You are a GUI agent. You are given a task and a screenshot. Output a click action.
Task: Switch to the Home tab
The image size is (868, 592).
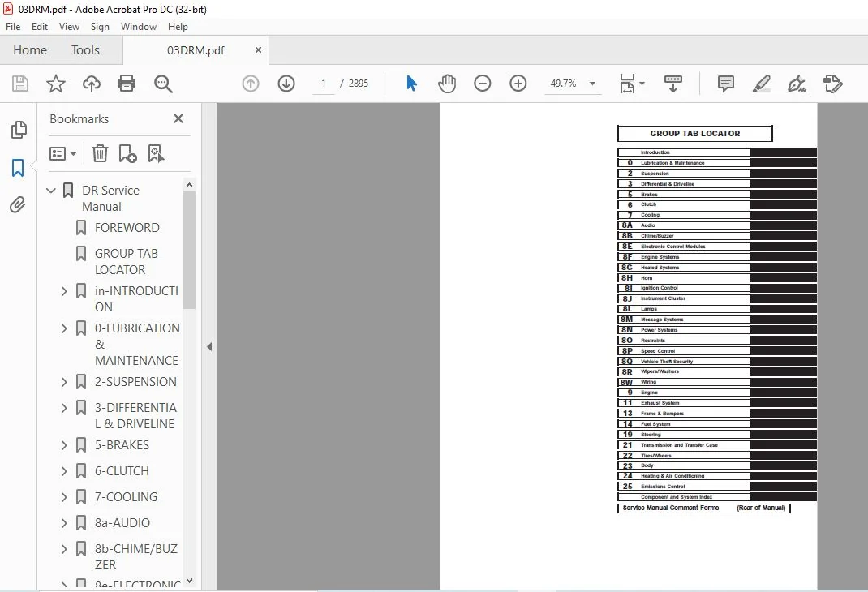[x=30, y=50]
